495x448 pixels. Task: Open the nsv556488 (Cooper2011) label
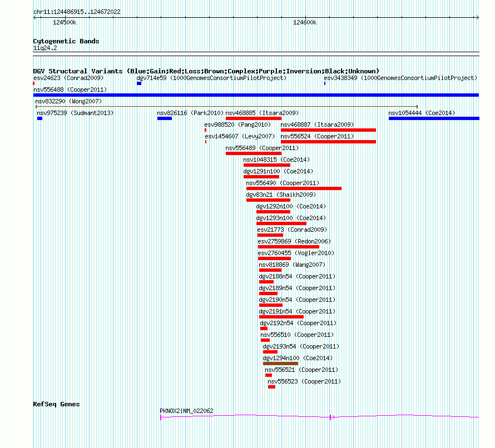click(x=70, y=89)
